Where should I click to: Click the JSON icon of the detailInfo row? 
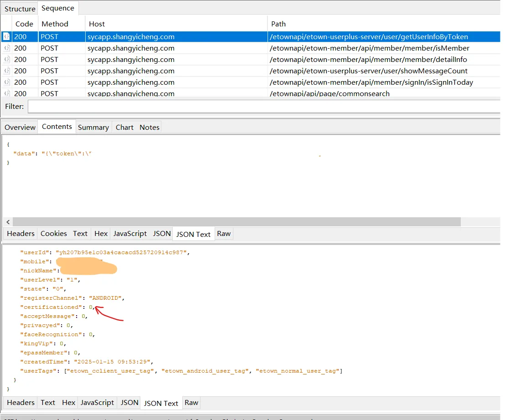click(x=6, y=60)
